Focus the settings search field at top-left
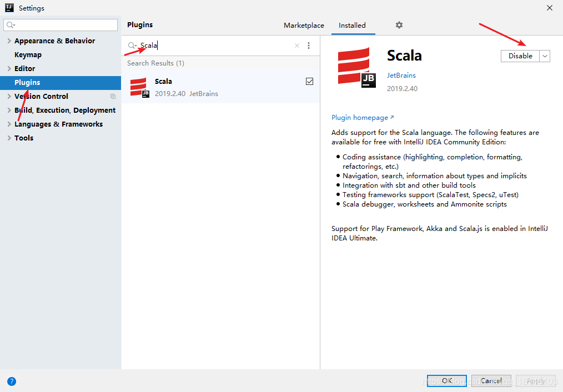 [x=61, y=25]
